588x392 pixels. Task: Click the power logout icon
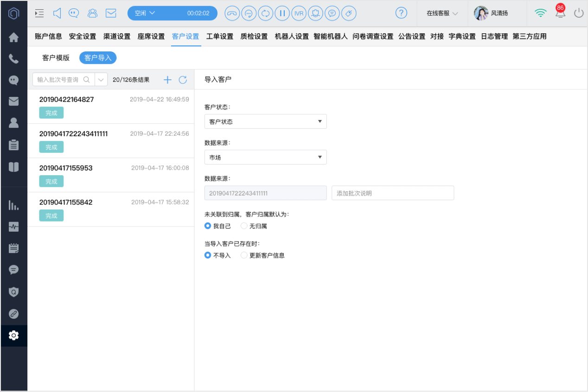coord(579,13)
